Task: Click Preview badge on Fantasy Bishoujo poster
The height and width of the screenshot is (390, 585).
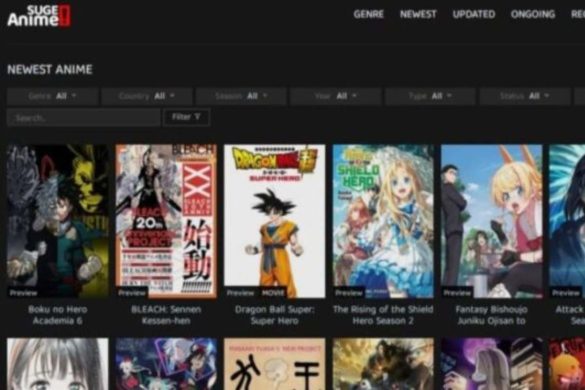Action: coord(457,293)
